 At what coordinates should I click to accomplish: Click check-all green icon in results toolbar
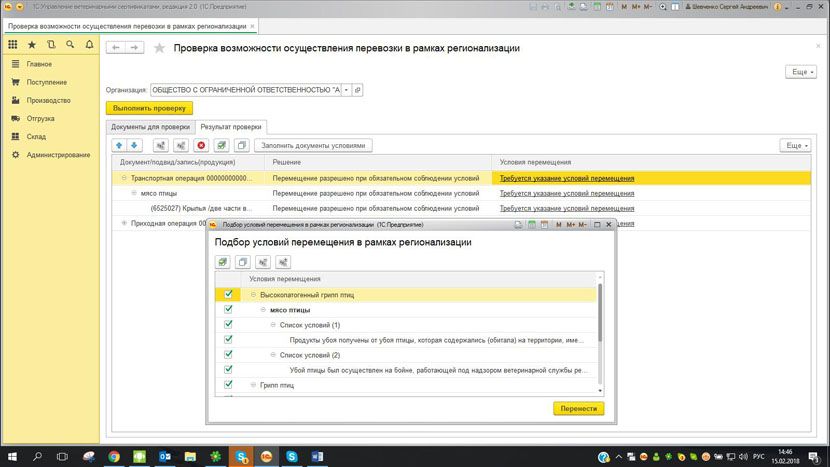pos(221,145)
